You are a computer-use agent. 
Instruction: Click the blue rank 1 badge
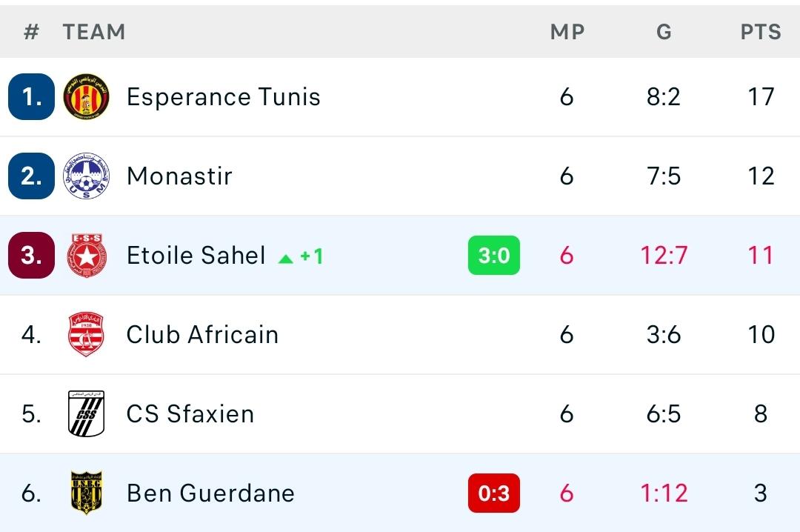tap(31, 96)
